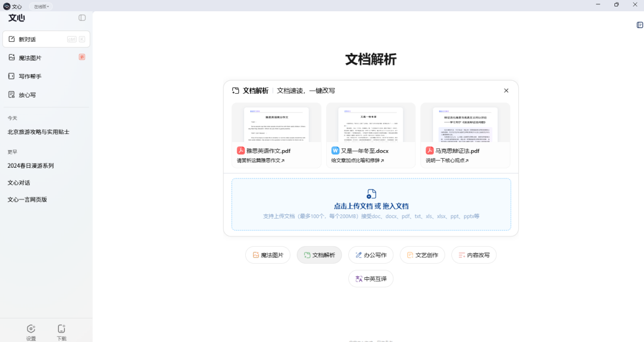Select the 中英互译 skill chip

point(370,279)
